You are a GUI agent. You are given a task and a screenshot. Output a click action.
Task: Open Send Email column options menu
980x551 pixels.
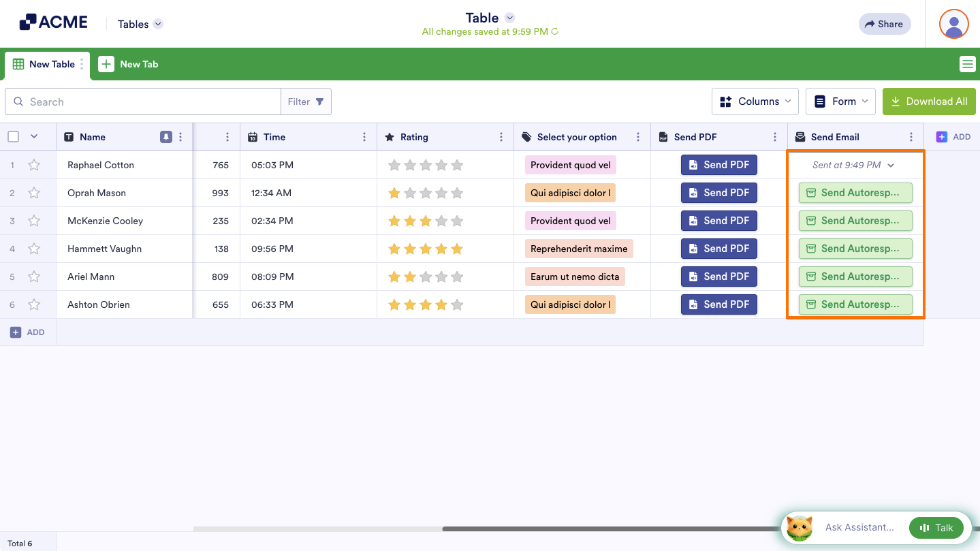(x=911, y=137)
